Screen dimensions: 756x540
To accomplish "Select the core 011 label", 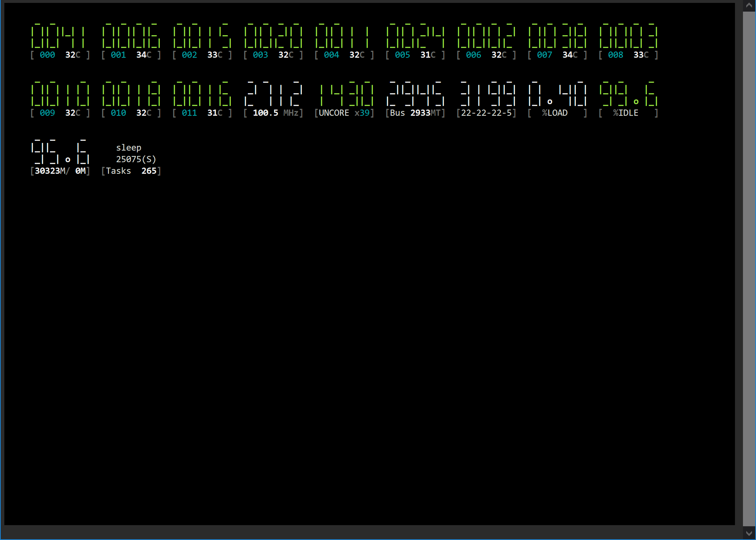I will [190, 113].
